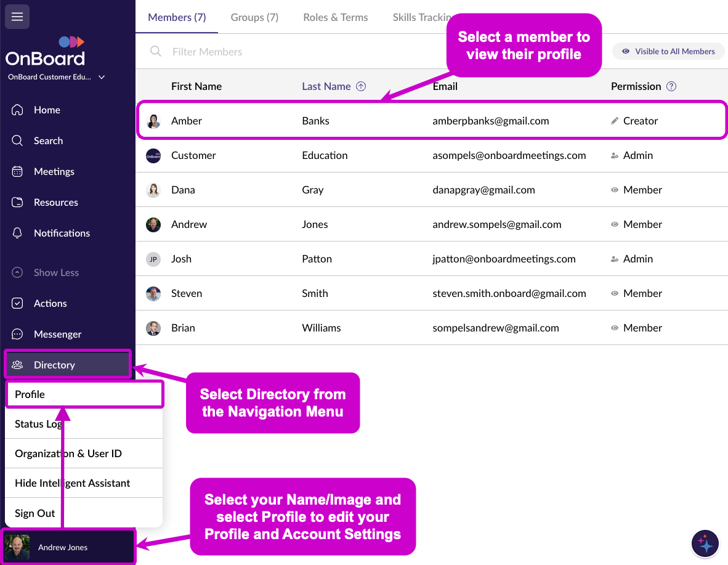The width and height of the screenshot is (728, 565).
Task: Click the Permission help question icon
Action: point(671,86)
